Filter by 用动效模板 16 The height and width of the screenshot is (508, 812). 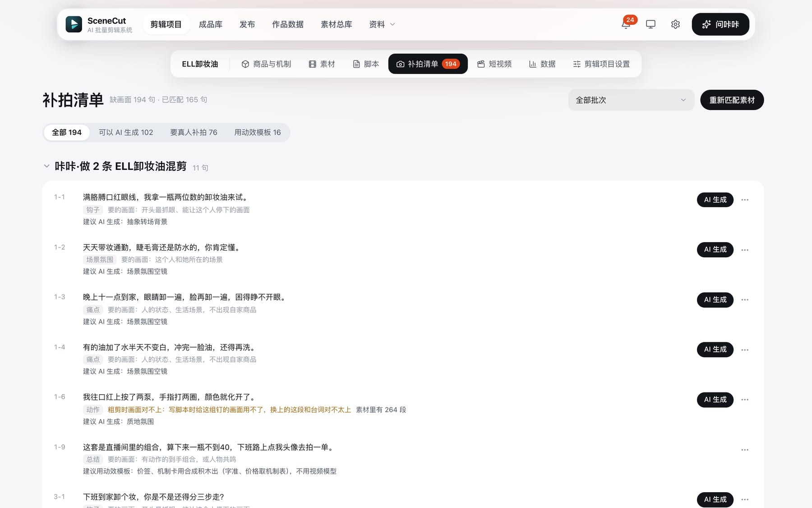258,132
